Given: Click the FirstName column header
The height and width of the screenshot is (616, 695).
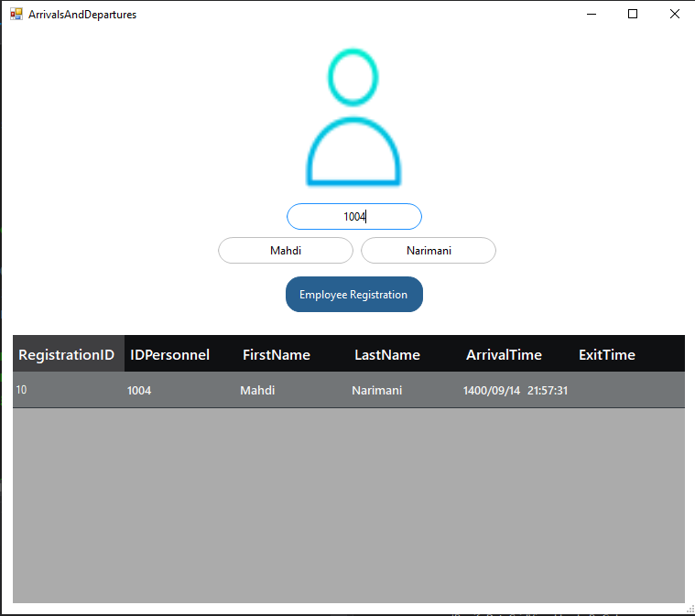Looking at the screenshot, I should click(293, 354).
